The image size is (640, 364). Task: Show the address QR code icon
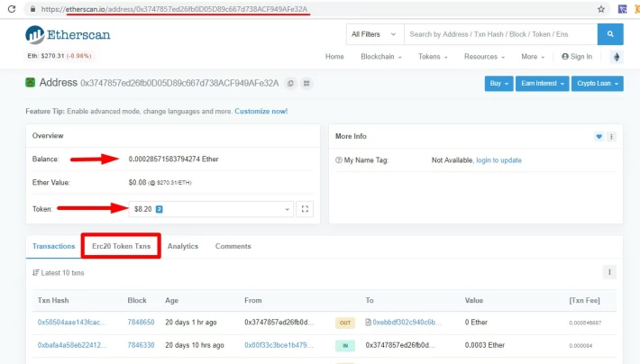coord(306,83)
